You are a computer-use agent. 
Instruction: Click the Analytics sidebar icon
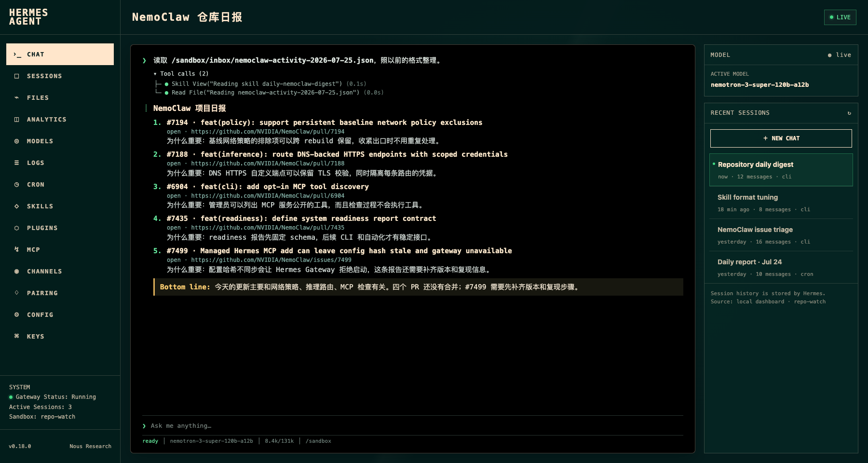(x=17, y=120)
